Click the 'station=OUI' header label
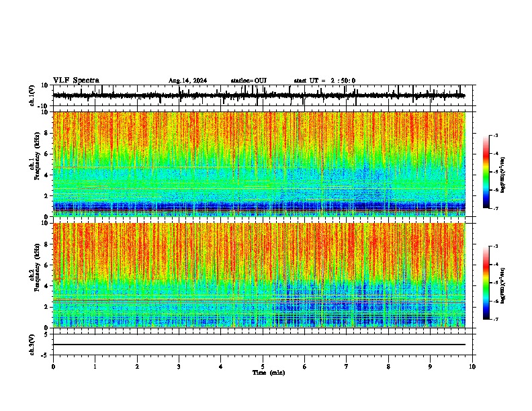Viewport: 532px width, 411px height. [249, 81]
